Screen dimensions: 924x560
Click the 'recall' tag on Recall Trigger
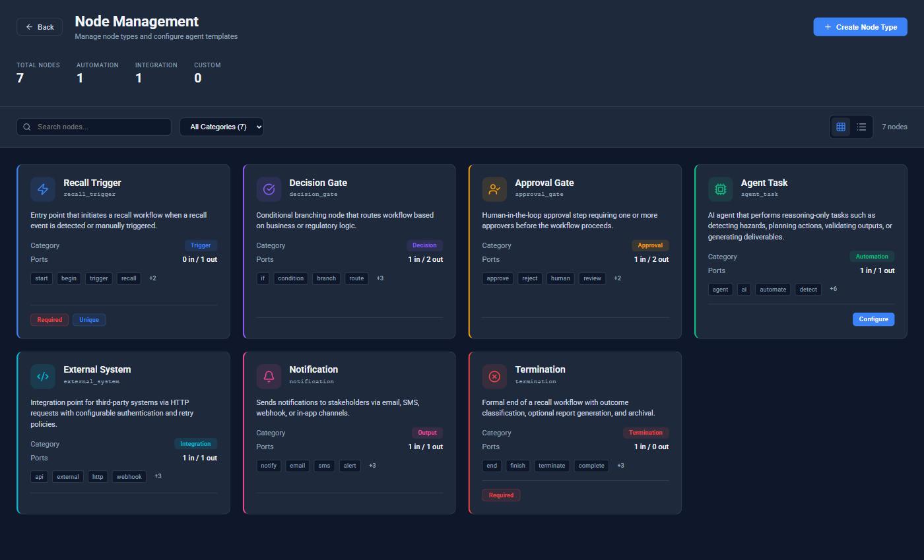click(x=129, y=278)
